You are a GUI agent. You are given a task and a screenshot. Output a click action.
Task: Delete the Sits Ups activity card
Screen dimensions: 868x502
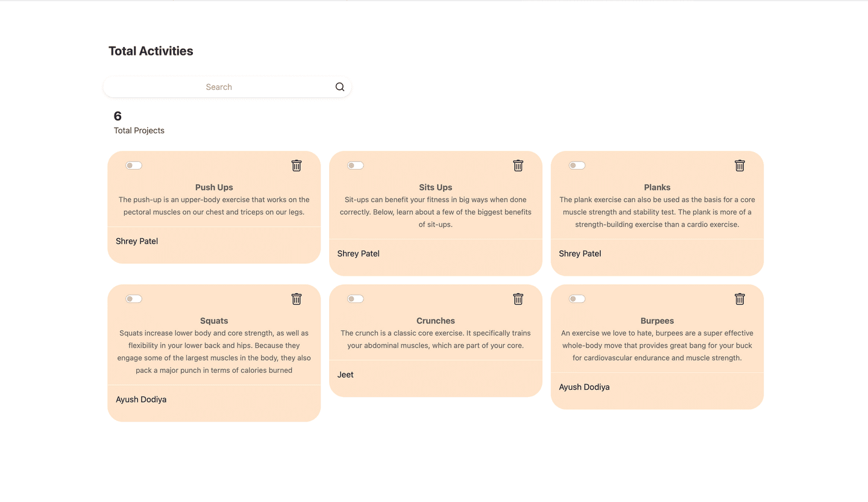(518, 165)
